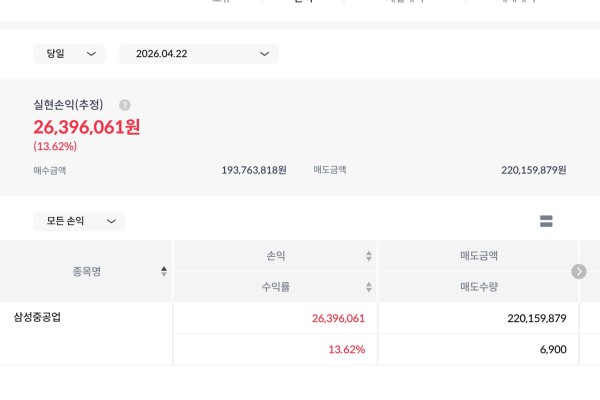Click the 6,900 sold quantity cell

[551, 350]
